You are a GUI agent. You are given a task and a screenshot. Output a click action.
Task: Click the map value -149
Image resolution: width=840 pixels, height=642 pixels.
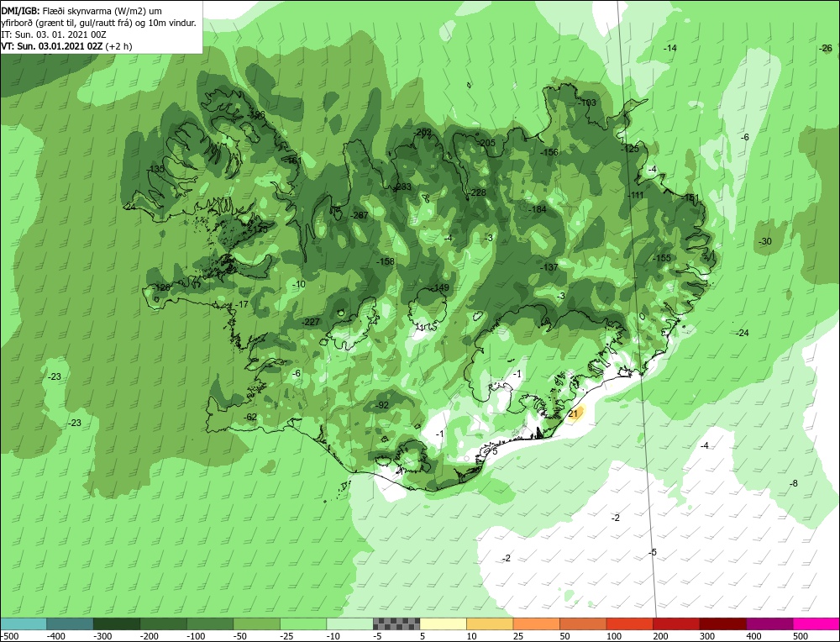click(x=440, y=287)
